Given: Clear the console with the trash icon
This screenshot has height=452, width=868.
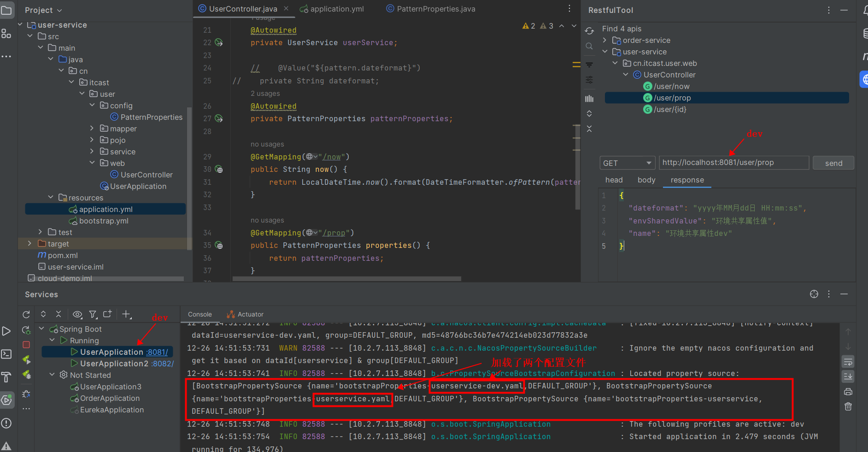Looking at the screenshot, I should (x=848, y=406).
